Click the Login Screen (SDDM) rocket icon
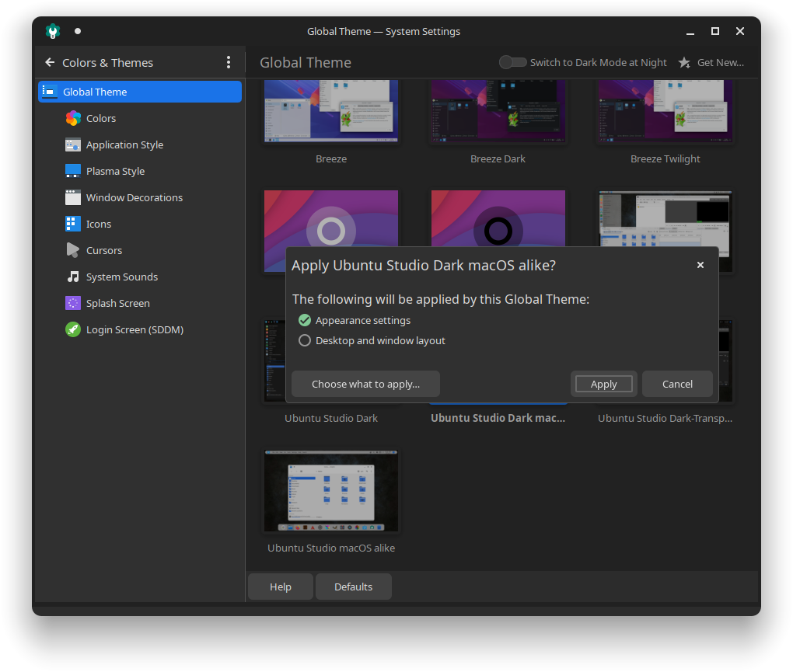Viewport: 793px width, 672px height. pyautogui.click(x=73, y=329)
